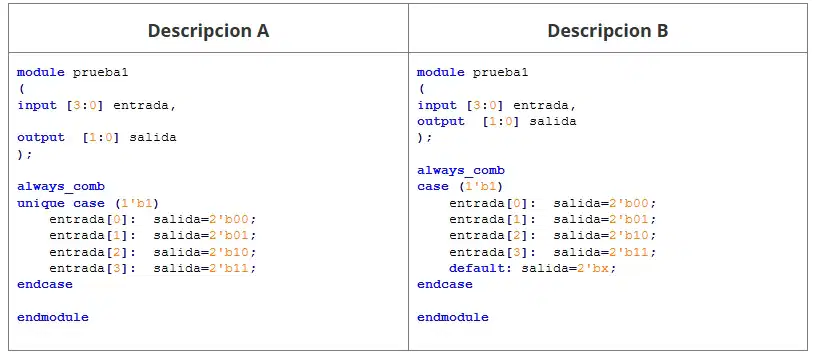
Task: Click 'input [3:0] entrada,' in Descripcion A
Action: pyautogui.click(x=96, y=105)
